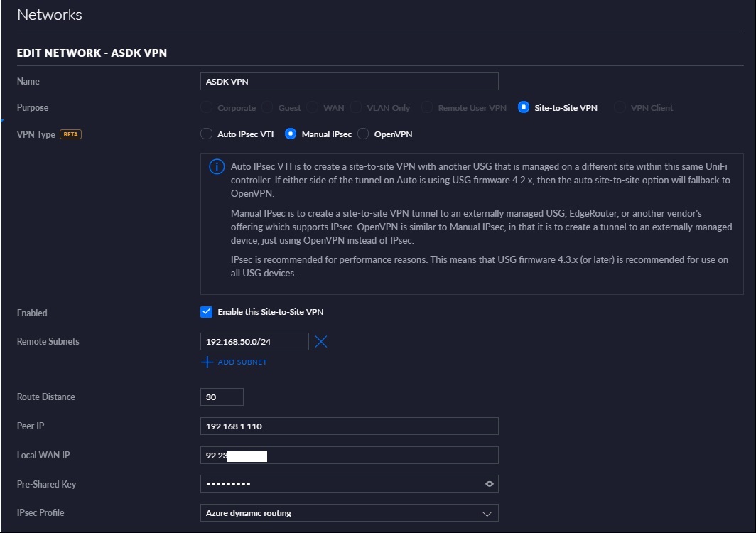Click the BETA badge next to VPN Type
The height and width of the screenshot is (533, 756).
[70, 134]
